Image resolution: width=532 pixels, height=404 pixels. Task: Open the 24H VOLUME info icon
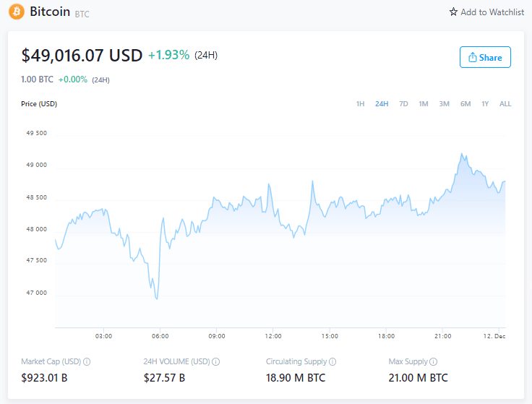click(x=216, y=361)
